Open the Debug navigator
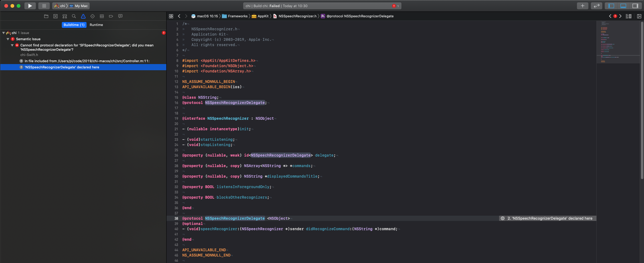This screenshot has width=644, height=263. click(102, 16)
